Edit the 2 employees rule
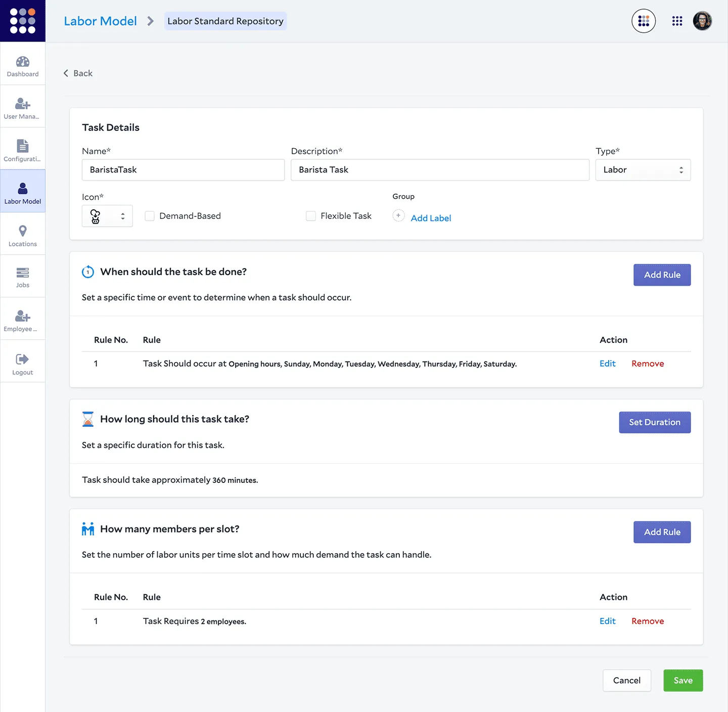The height and width of the screenshot is (712, 728). point(607,621)
